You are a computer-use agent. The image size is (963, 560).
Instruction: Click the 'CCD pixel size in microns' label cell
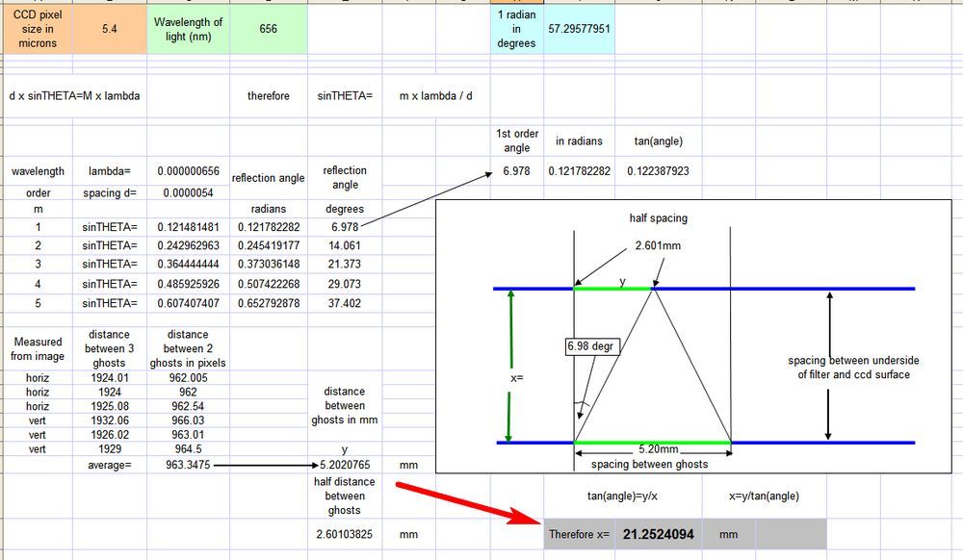coord(36,29)
